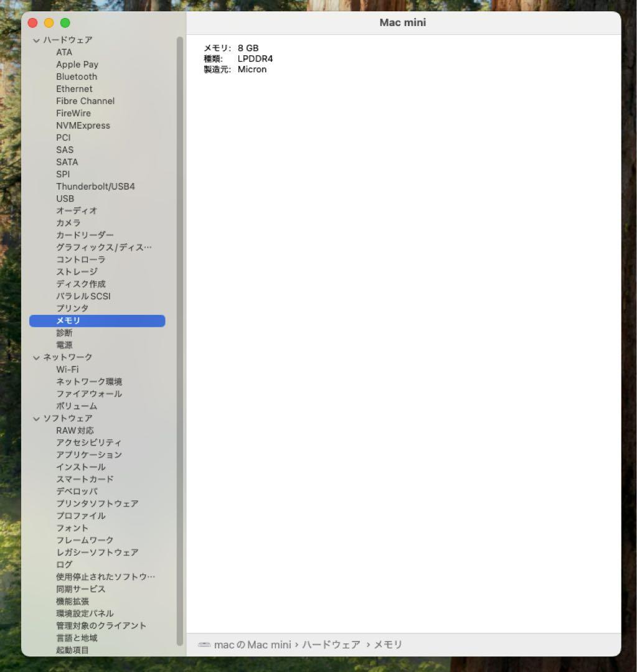Click the sidebar vertical scrollbar

180,341
